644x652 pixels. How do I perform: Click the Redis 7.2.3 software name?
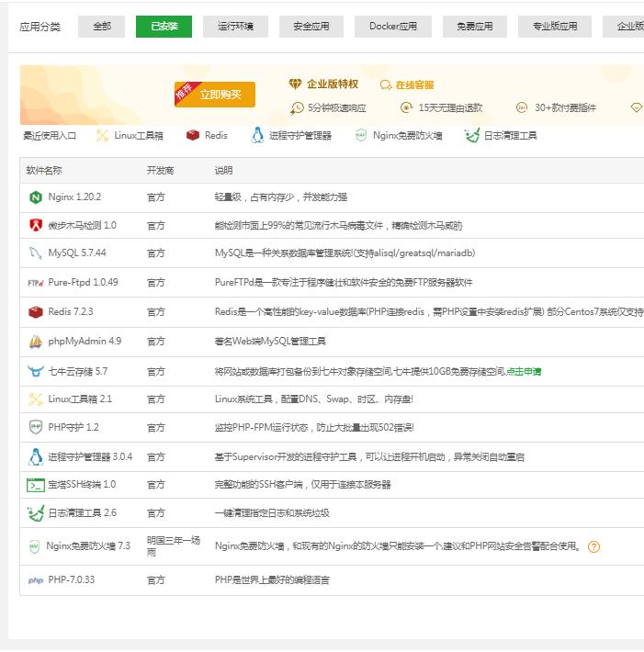(71, 312)
